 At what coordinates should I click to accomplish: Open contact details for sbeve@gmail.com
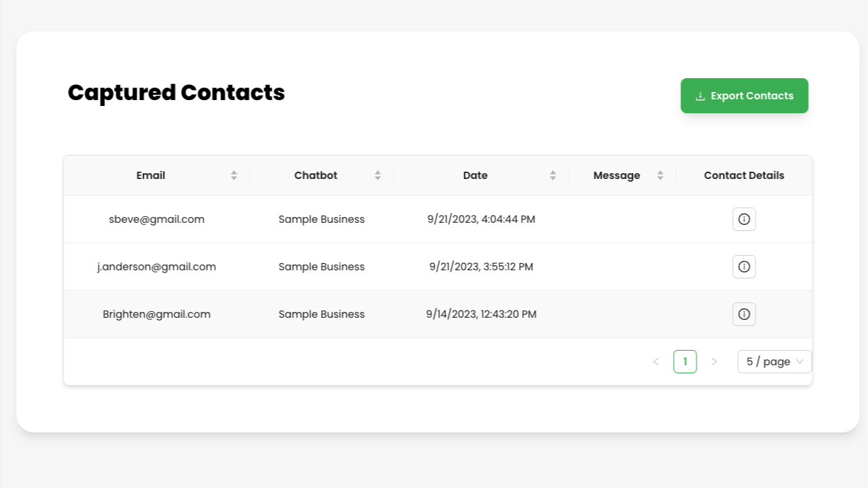(x=744, y=218)
